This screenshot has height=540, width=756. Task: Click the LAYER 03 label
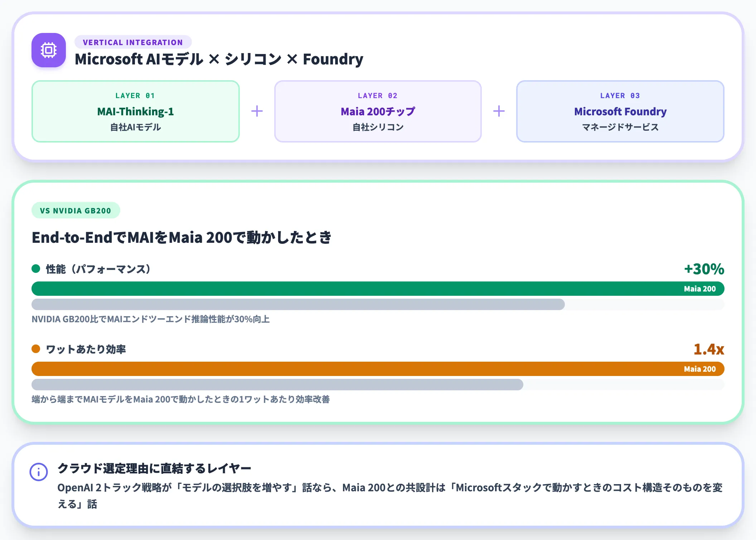(620, 96)
